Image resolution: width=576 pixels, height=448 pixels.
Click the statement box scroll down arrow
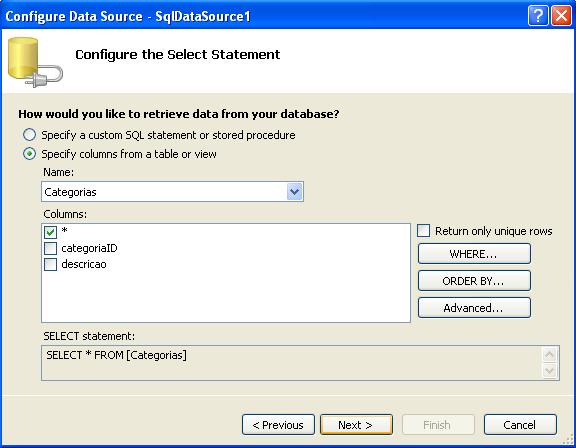pyautogui.click(x=550, y=371)
